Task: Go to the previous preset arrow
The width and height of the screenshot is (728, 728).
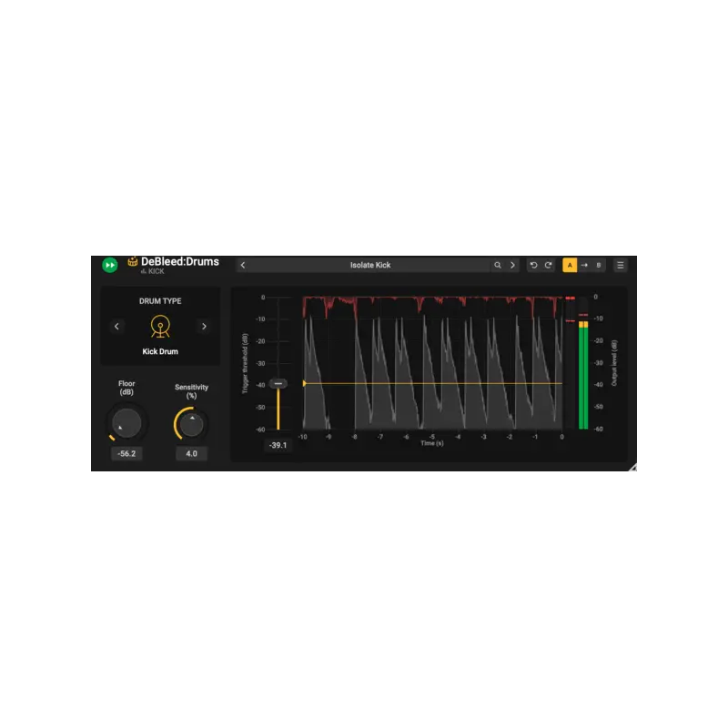Action: pos(243,265)
